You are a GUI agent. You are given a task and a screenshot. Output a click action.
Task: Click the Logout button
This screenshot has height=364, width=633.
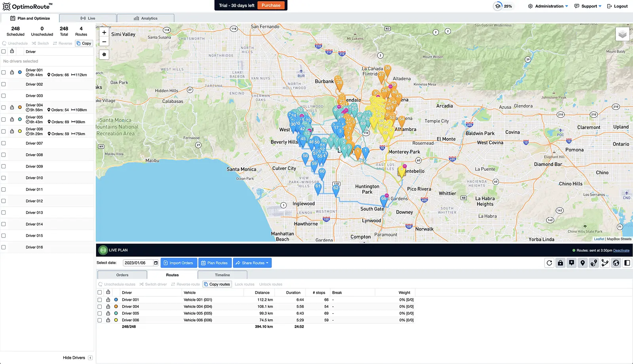tap(617, 6)
